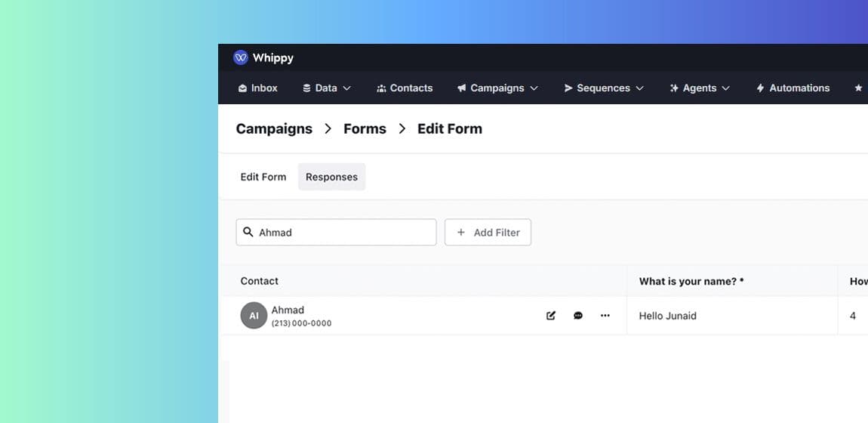
Task: Click the star icon in navigation
Action: (x=859, y=88)
